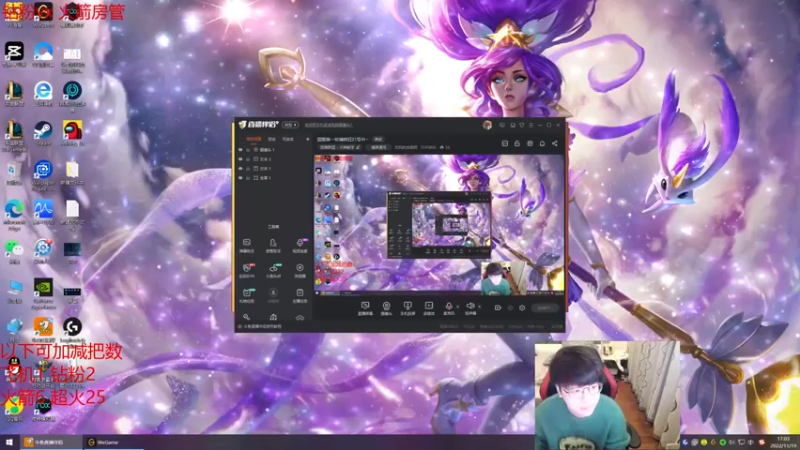
Task: Open Steam from the desktop
Action: [43, 134]
